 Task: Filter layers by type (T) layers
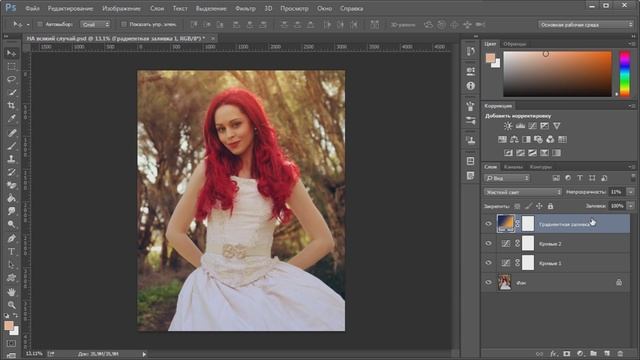coord(580,178)
